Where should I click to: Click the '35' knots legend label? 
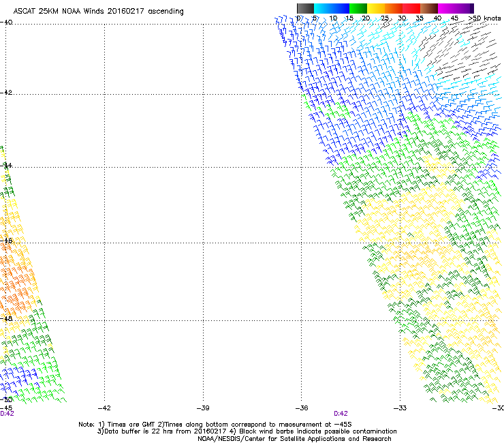click(420, 18)
